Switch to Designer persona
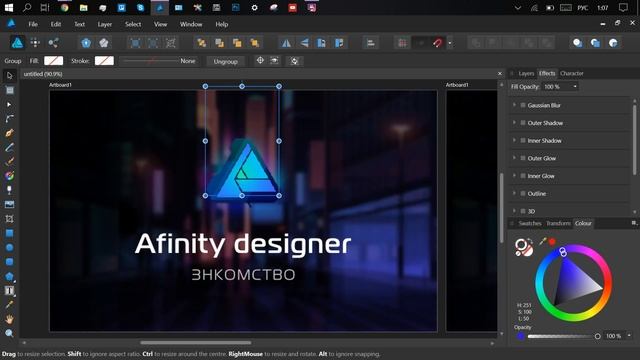Screen dimensions: 640x360 tap(17, 43)
